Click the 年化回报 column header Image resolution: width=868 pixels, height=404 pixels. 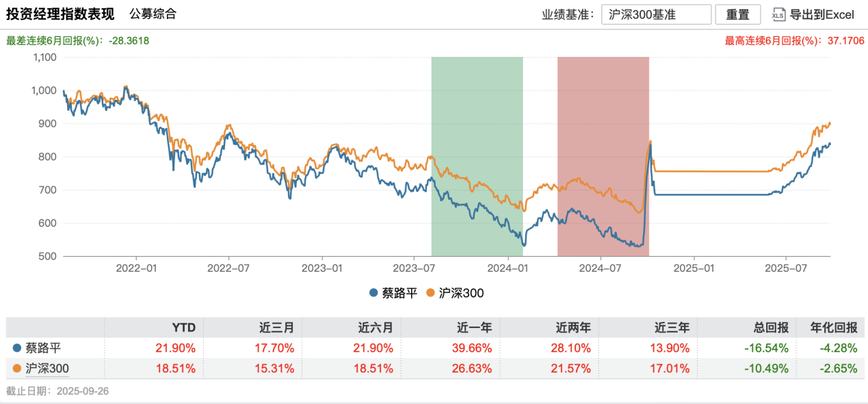point(833,327)
